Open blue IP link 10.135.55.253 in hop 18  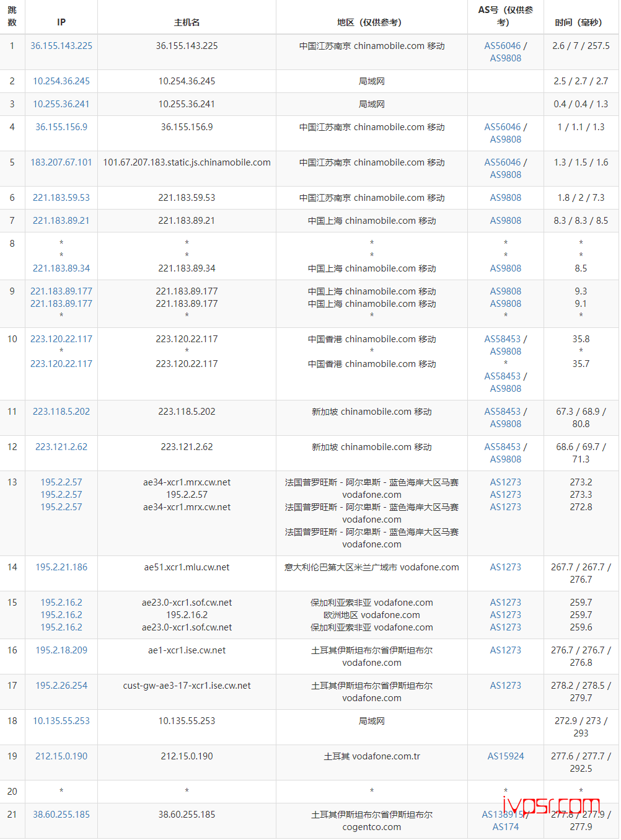[x=61, y=721]
